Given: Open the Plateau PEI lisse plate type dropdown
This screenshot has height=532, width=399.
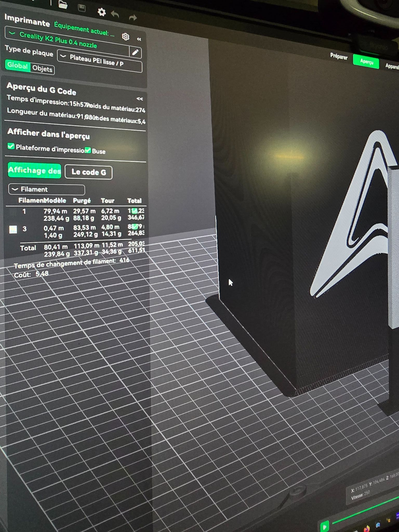Looking at the screenshot, I should [99, 61].
